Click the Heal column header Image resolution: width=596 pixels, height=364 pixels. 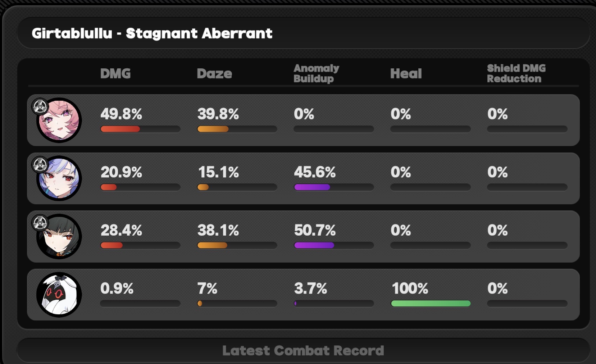pos(406,73)
